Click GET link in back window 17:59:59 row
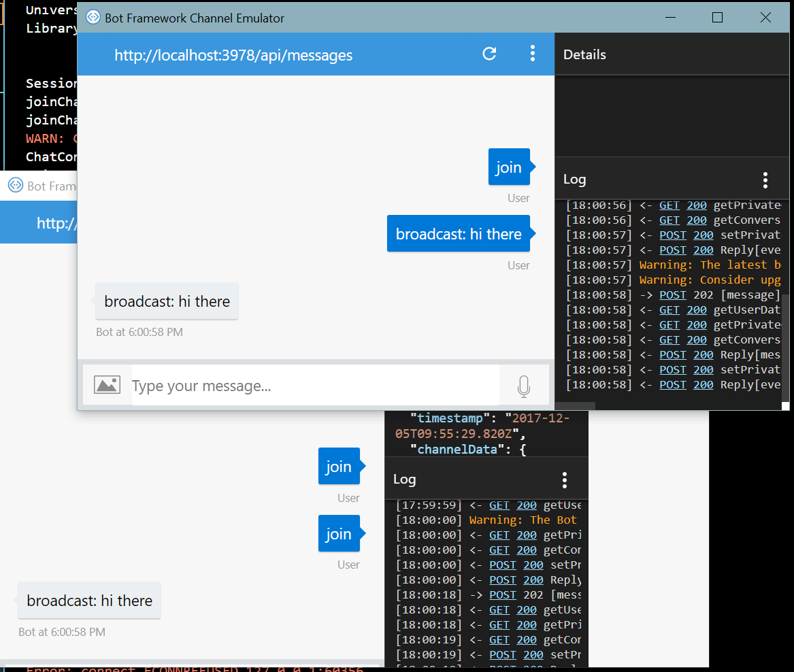The image size is (794, 672). pos(499,505)
